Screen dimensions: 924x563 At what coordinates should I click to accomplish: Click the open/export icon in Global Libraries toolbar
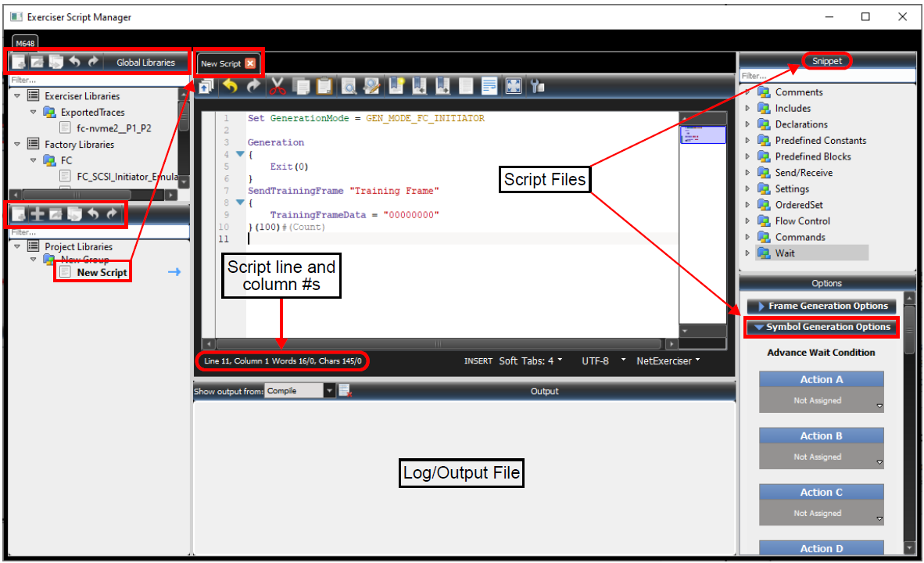[x=37, y=62]
